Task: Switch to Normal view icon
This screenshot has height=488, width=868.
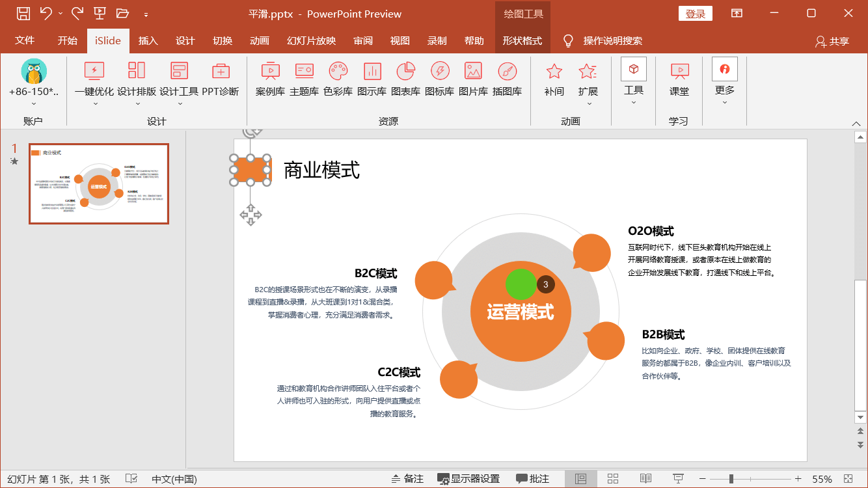Action: tap(581, 479)
